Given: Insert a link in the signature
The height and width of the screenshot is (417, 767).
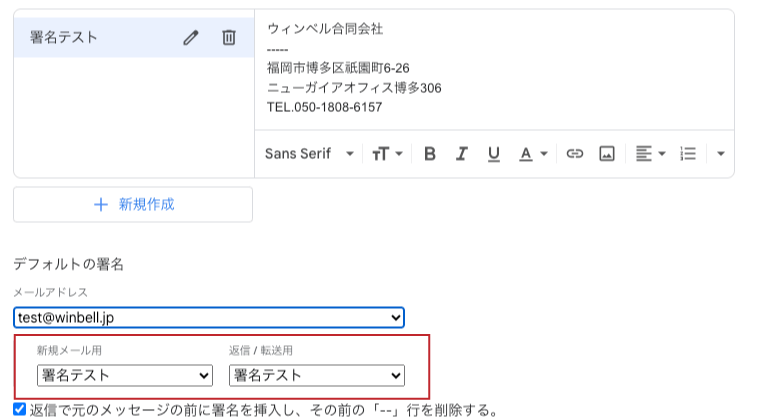Looking at the screenshot, I should pyautogui.click(x=574, y=154).
